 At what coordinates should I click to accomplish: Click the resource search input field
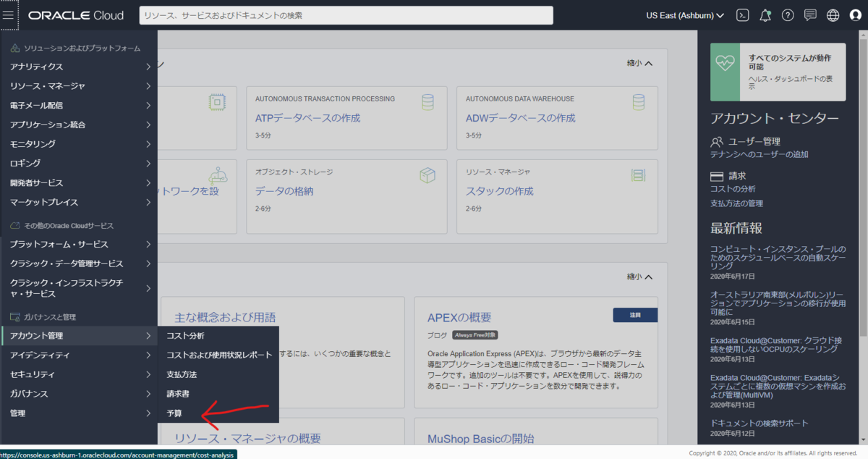(x=346, y=15)
